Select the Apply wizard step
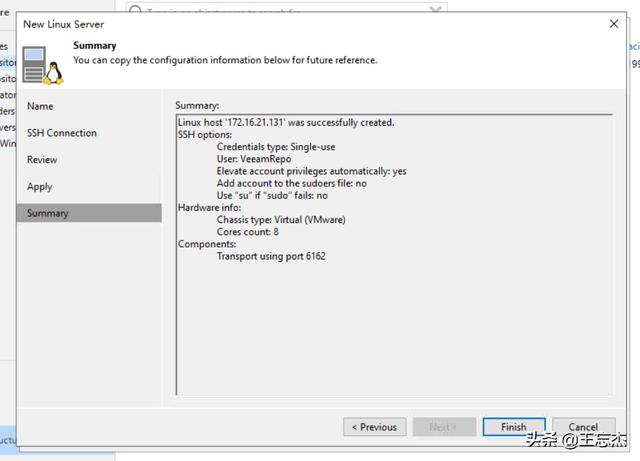 click(x=40, y=187)
